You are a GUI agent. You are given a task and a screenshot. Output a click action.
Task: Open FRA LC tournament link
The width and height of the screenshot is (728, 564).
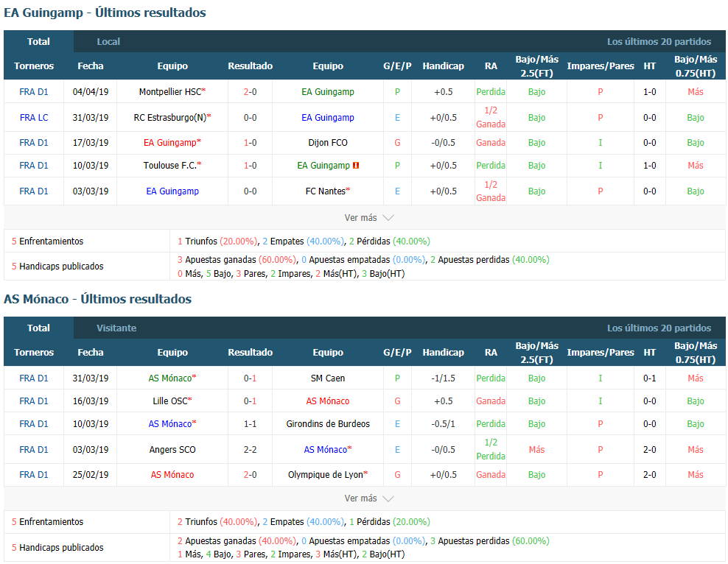[x=33, y=117]
